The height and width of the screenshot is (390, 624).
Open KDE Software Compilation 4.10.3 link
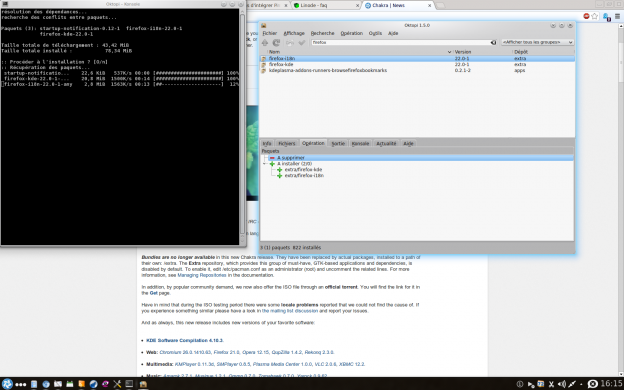pos(185,341)
